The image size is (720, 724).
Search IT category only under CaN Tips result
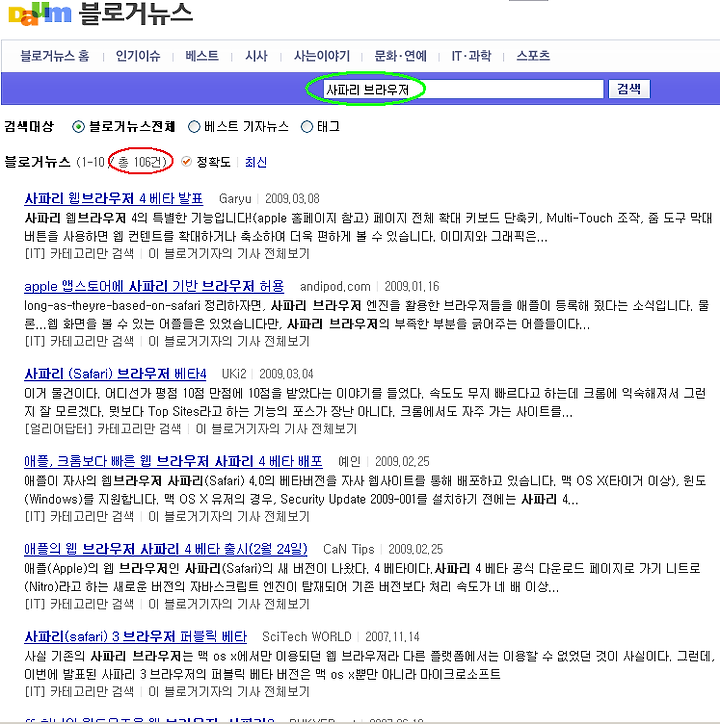(x=79, y=604)
